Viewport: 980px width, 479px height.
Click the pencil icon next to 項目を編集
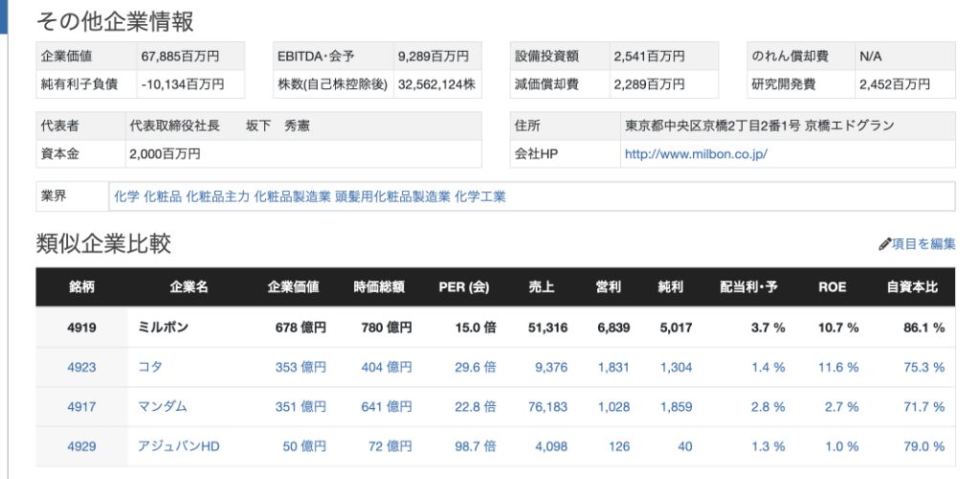click(884, 244)
